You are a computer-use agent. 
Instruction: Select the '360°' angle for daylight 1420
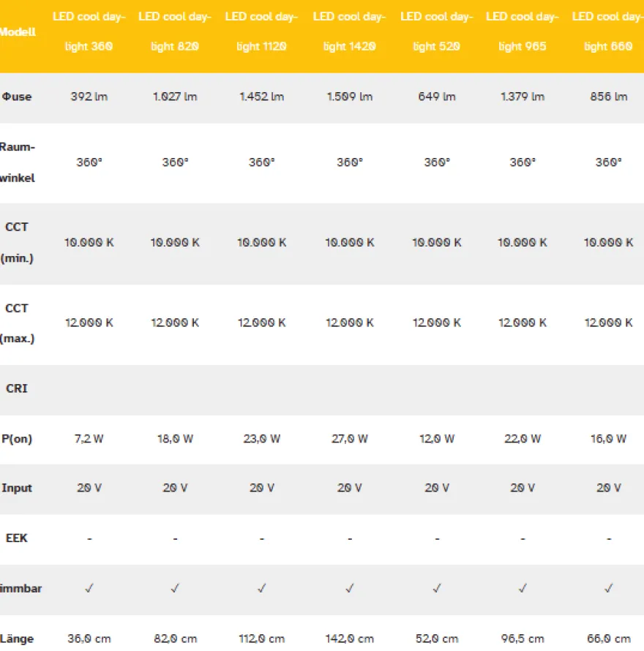pos(349,162)
